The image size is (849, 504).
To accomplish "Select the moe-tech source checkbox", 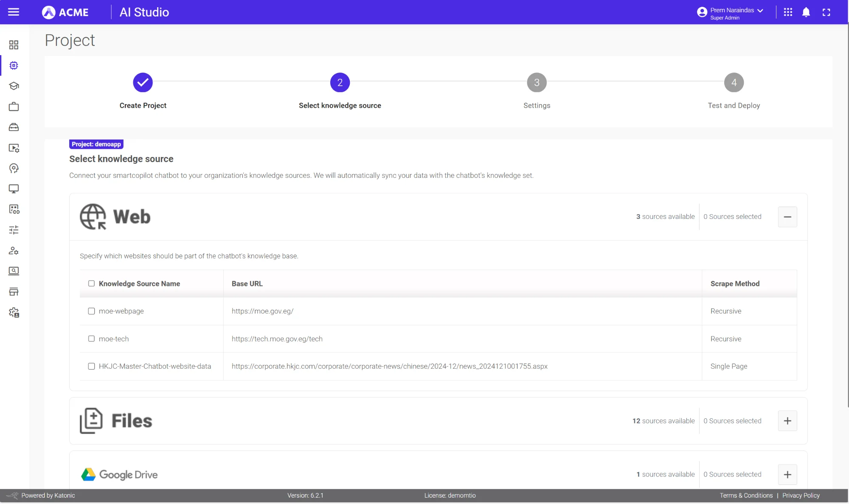I will [x=91, y=339].
